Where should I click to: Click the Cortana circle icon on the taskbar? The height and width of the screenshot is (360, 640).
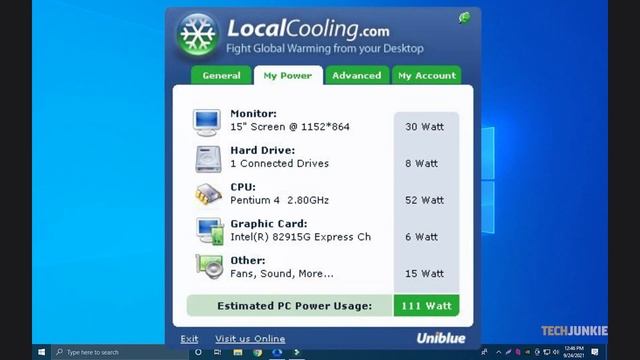(198, 352)
